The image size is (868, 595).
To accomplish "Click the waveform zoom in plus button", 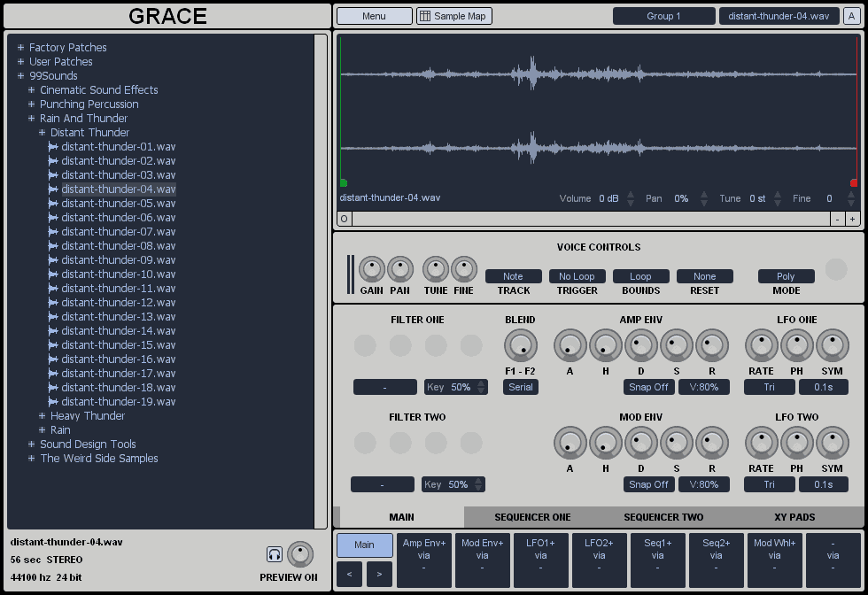I will [x=852, y=219].
